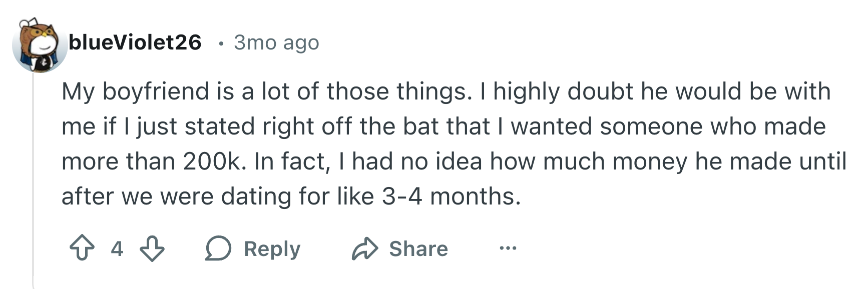Viewport: 868px width, 289px height.
Task: Open blueViolet26's owl avatar
Action: pos(40,45)
